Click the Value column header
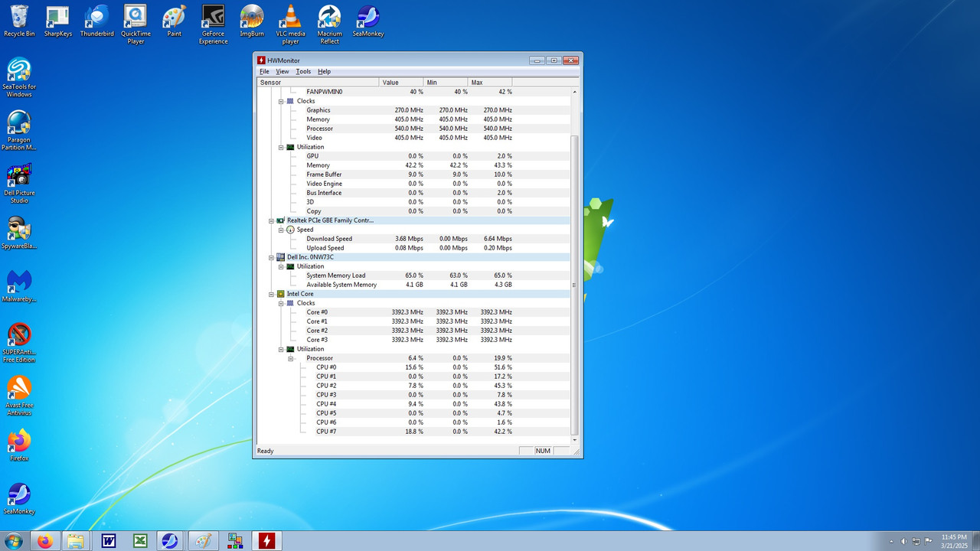Image resolution: width=980 pixels, height=551 pixels. 401,82
